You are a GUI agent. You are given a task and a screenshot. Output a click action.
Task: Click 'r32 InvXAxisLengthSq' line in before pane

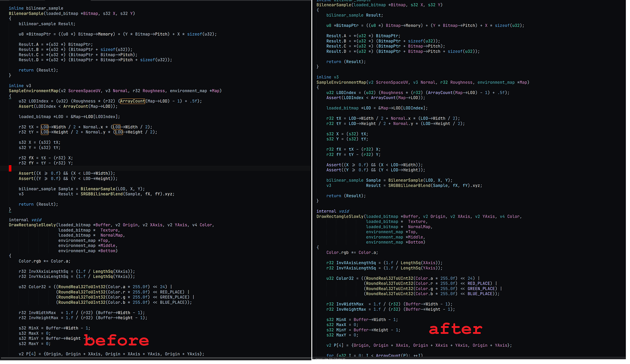click(x=77, y=271)
